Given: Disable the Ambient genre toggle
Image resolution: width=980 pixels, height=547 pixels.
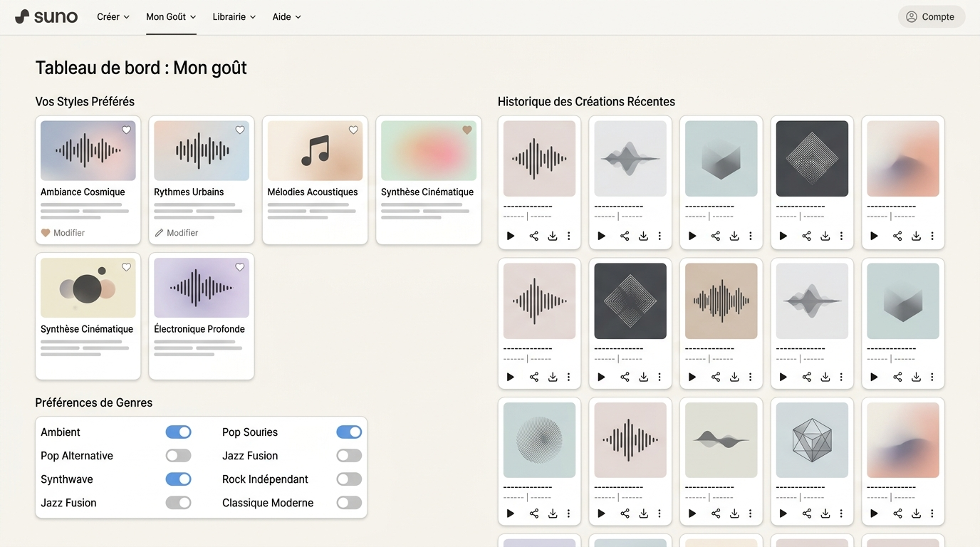Looking at the screenshot, I should tap(179, 432).
